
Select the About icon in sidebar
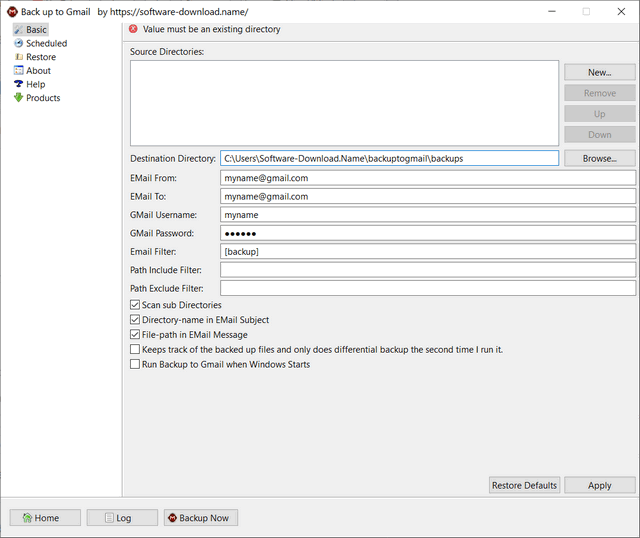18,71
